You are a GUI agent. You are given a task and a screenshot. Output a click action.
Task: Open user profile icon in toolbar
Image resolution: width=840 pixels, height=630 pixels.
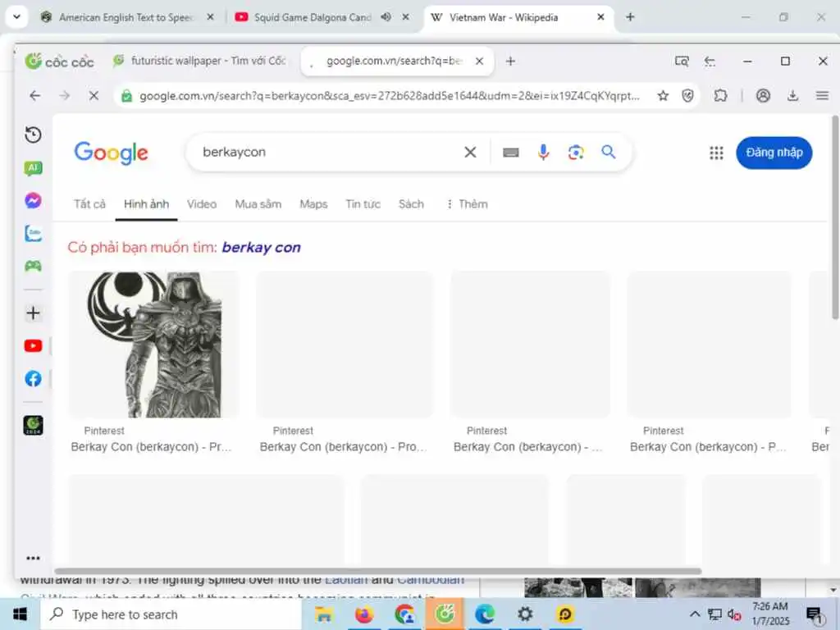(763, 96)
